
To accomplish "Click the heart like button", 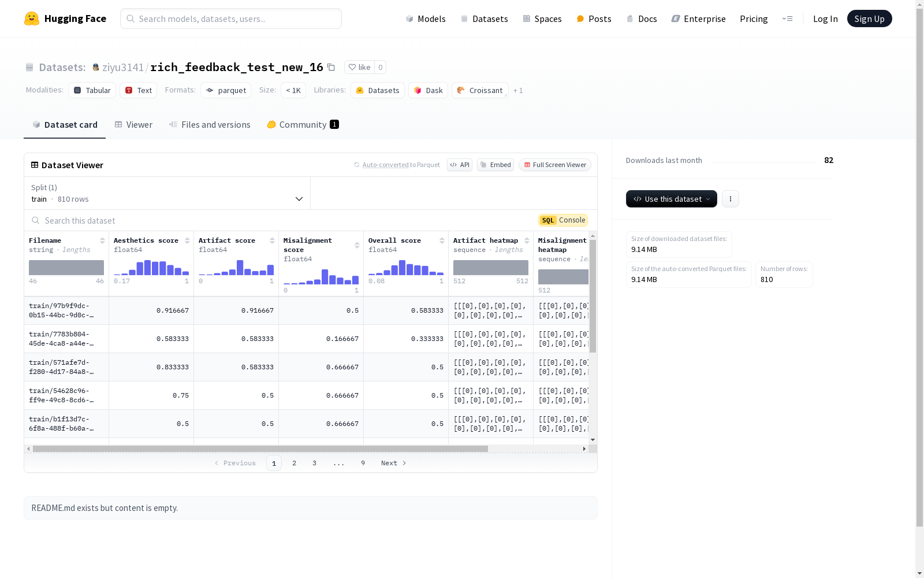I will 359,67.
